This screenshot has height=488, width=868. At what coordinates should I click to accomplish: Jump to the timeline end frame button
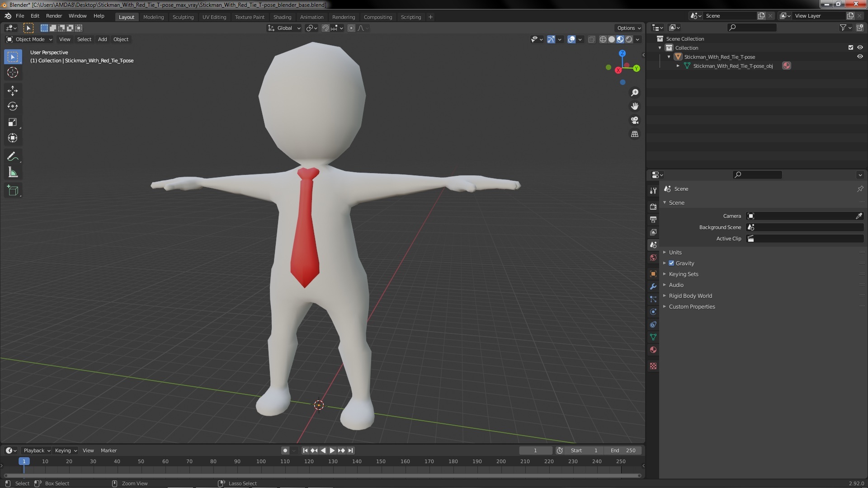350,450
